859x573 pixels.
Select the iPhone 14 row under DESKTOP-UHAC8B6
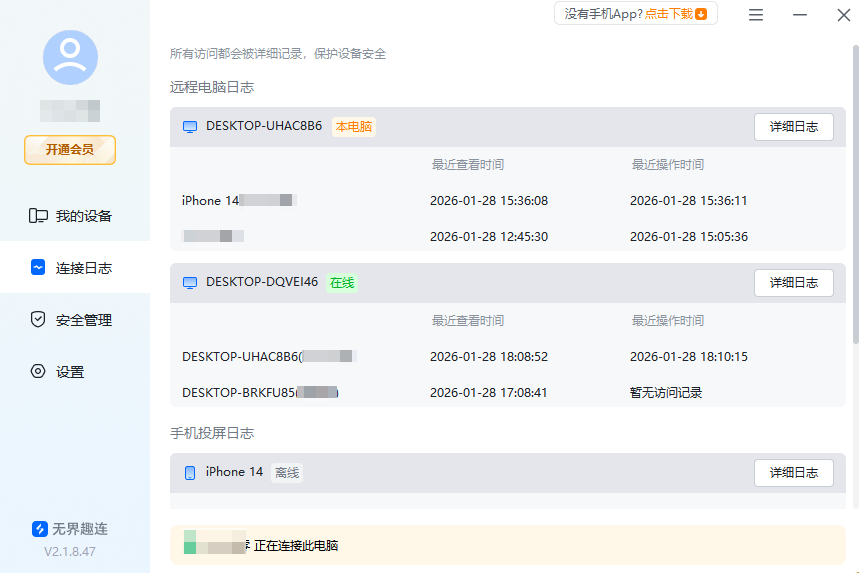(x=507, y=200)
